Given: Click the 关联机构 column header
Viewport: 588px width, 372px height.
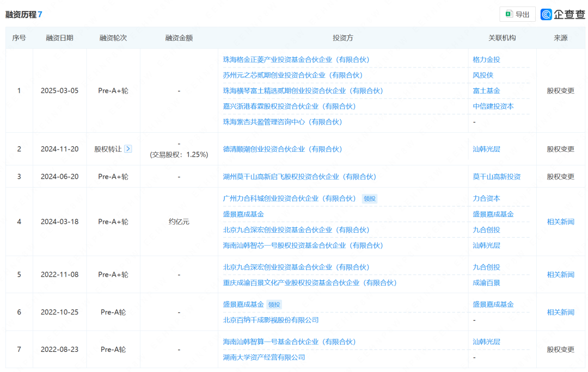Looking at the screenshot, I should click(x=502, y=38).
